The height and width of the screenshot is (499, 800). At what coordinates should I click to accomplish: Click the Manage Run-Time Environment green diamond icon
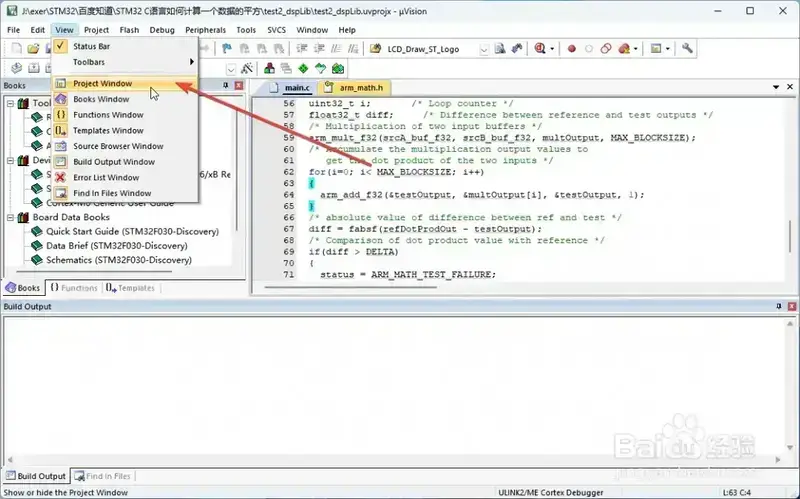click(x=303, y=68)
